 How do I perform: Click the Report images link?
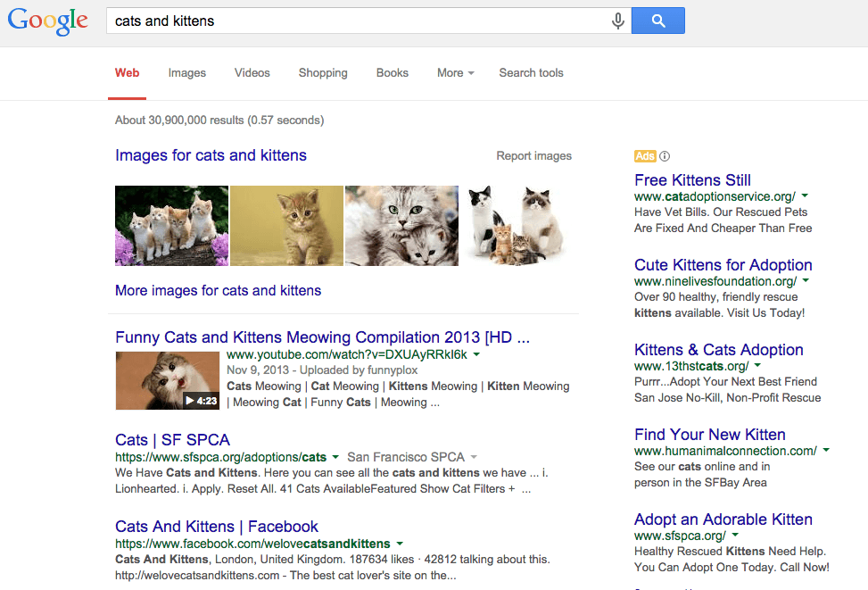point(534,155)
